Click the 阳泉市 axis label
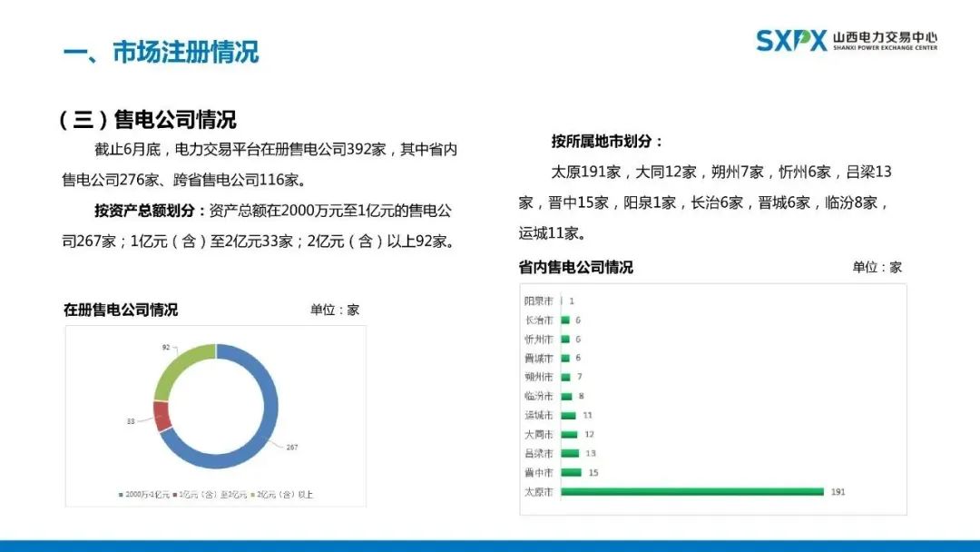This screenshot has height=552, width=980. coord(538,301)
